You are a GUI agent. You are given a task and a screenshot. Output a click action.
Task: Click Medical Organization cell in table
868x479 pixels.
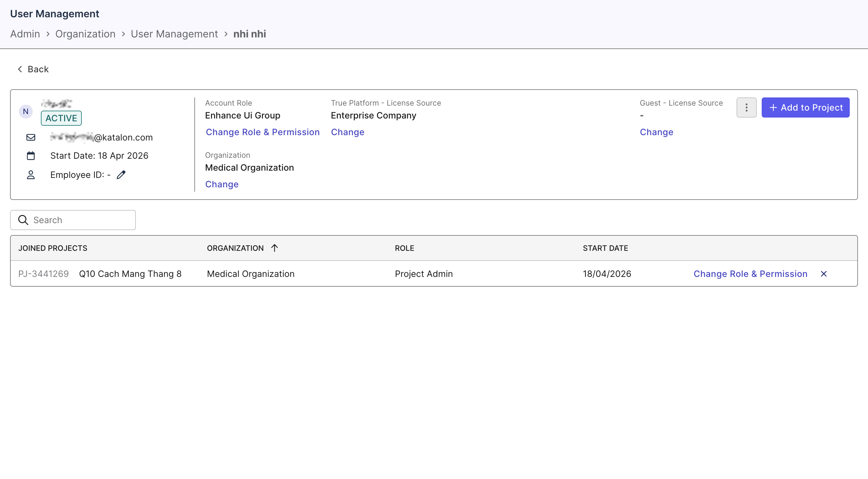250,273
